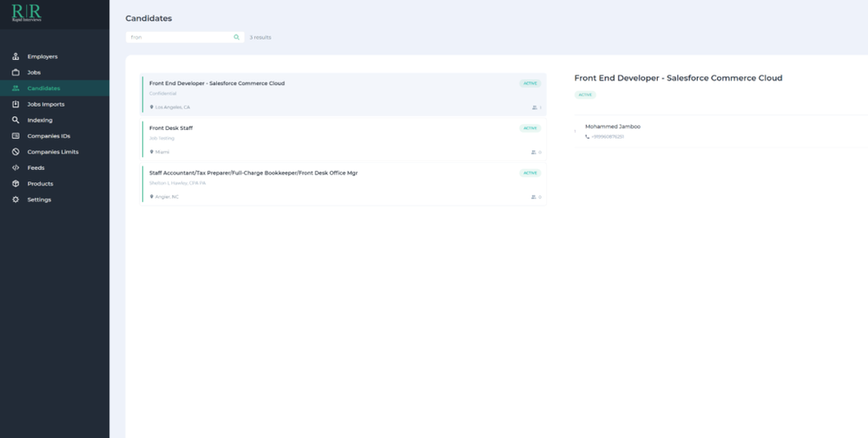Expand the Mohammed Jamboo candidate row
The height and width of the screenshot is (438, 868).
pos(575,132)
